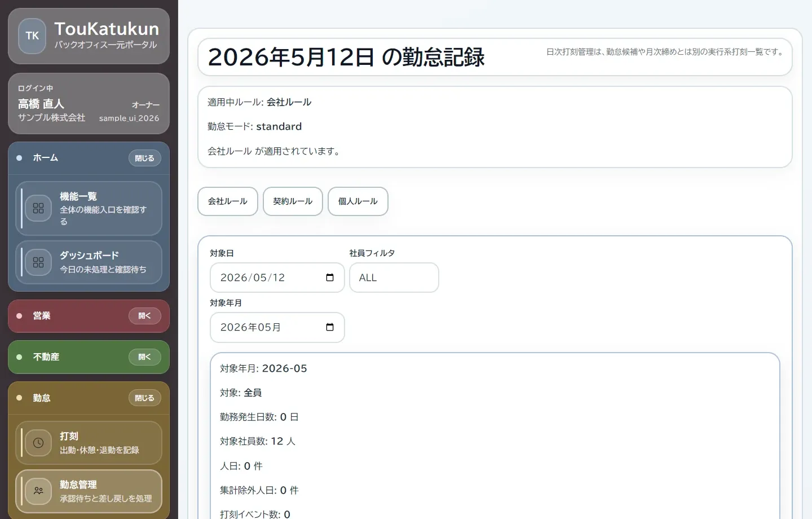Click the 不動産 section header label
812x519 pixels.
coord(46,357)
